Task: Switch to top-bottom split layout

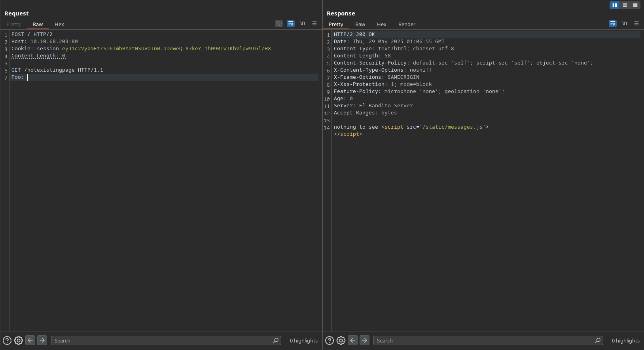Action: click(x=625, y=5)
